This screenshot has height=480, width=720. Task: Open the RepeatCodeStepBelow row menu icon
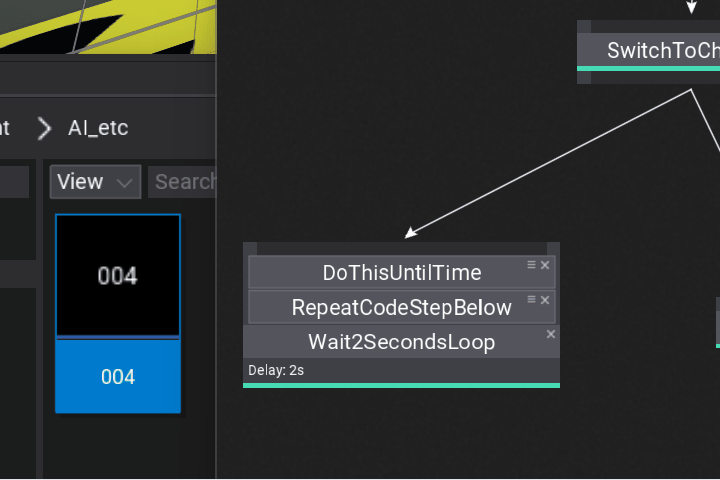[x=532, y=300]
